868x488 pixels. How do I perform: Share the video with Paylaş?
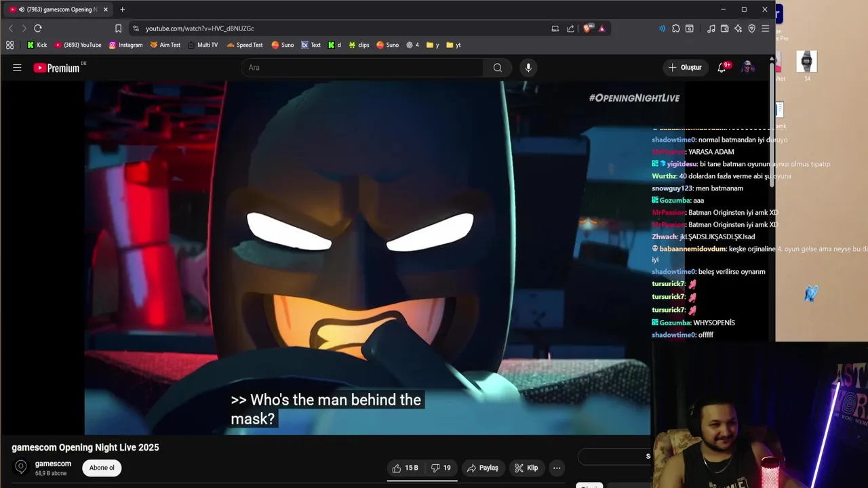tap(483, 468)
